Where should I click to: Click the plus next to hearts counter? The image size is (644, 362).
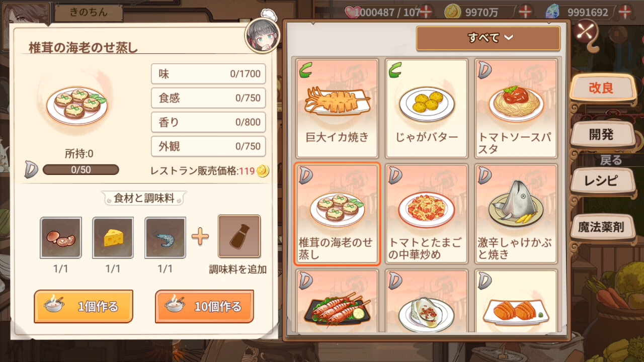pyautogui.click(x=426, y=11)
